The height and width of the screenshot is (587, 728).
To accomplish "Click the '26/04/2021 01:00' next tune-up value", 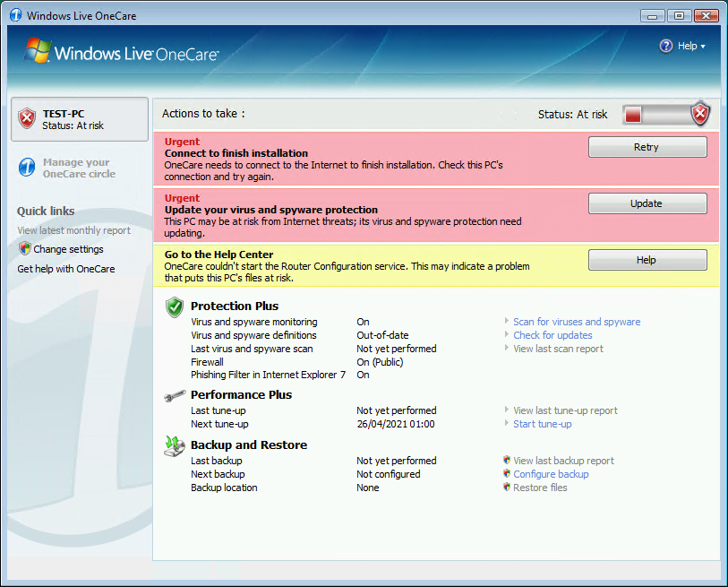I will point(396,424).
